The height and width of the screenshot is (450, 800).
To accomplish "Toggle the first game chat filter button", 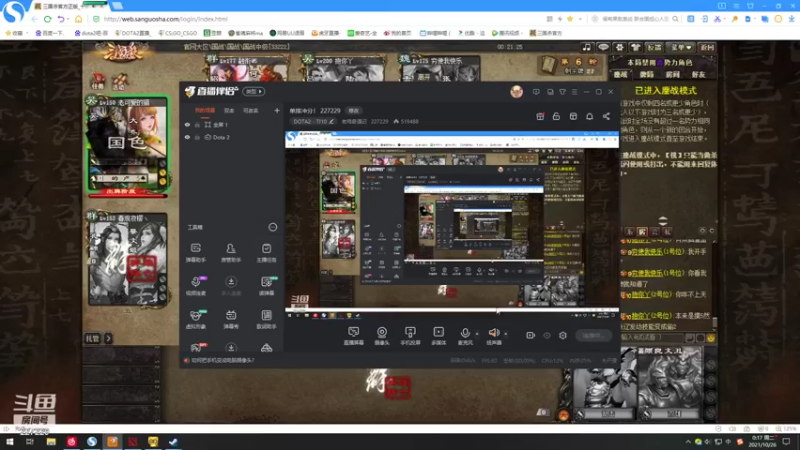I will (630, 232).
